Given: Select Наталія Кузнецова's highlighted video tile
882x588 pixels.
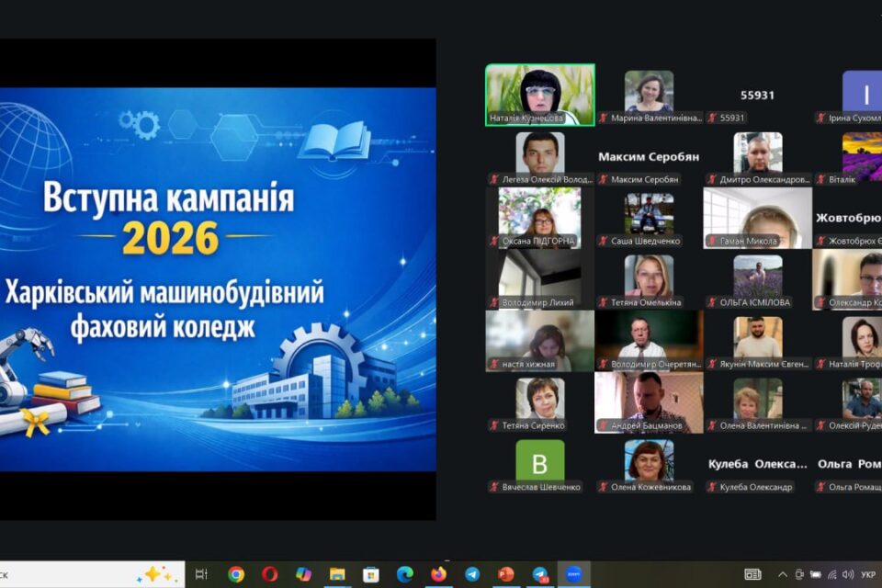Looking at the screenshot, I should point(540,95).
